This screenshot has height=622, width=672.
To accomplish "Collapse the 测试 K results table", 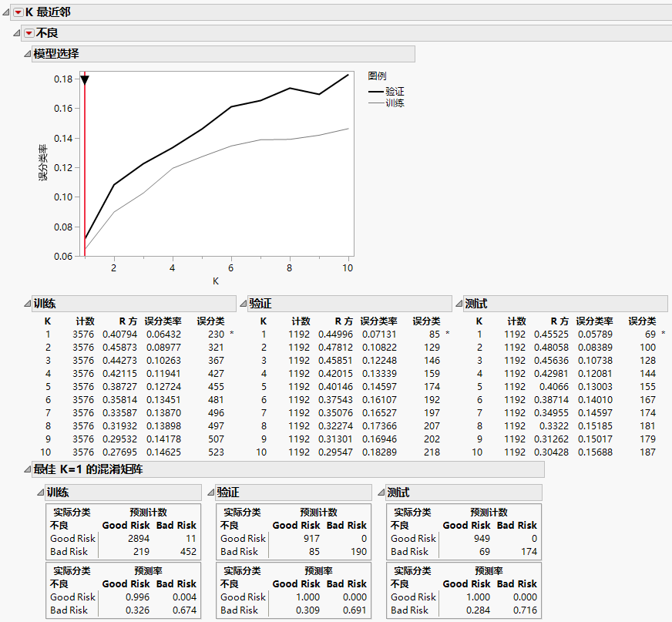I will coord(459,304).
